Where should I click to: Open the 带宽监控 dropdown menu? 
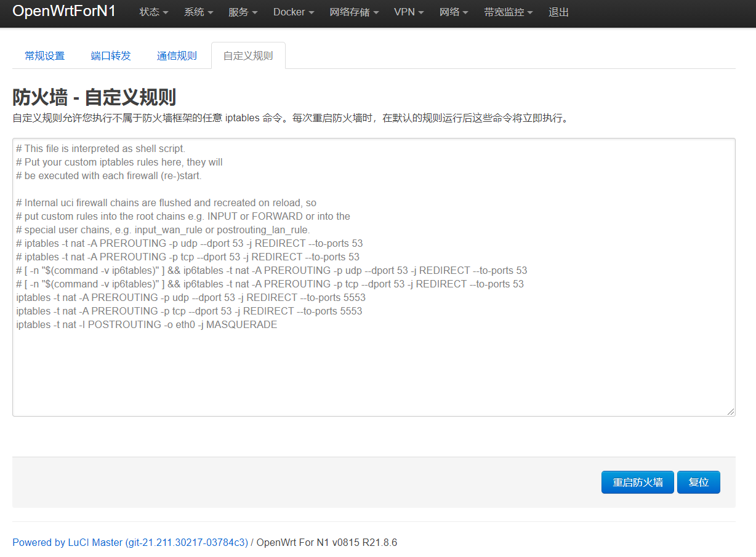coord(509,12)
